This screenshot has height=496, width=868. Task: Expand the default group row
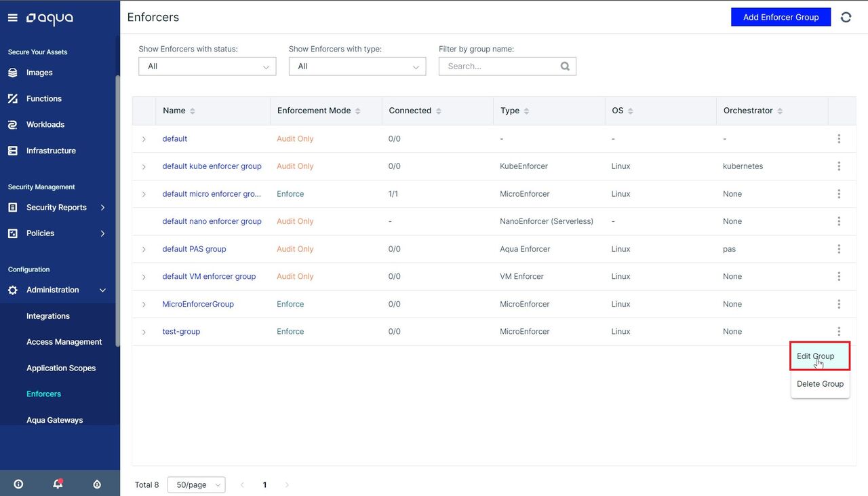pyautogui.click(x=144, y=139)
